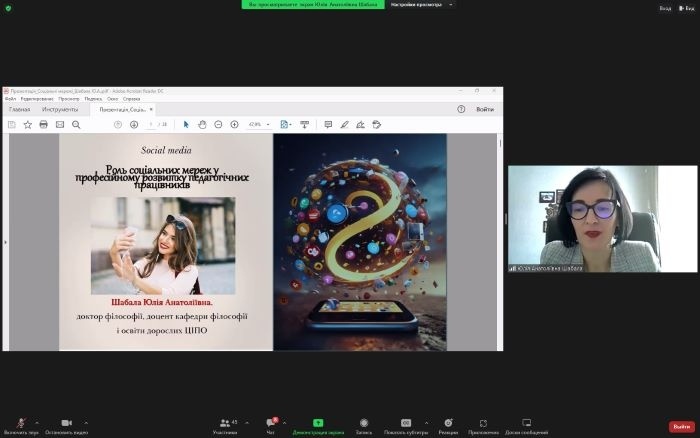Click the print icon in Acrobat toolbar
700x438 pixels.
pos(44,125)
